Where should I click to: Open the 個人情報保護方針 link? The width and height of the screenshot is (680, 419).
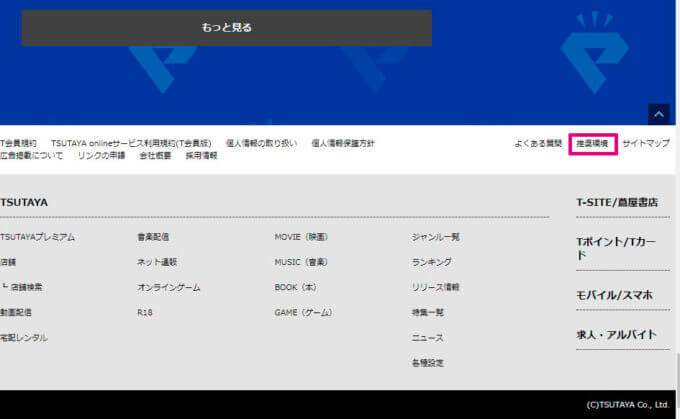pos(343,143)
